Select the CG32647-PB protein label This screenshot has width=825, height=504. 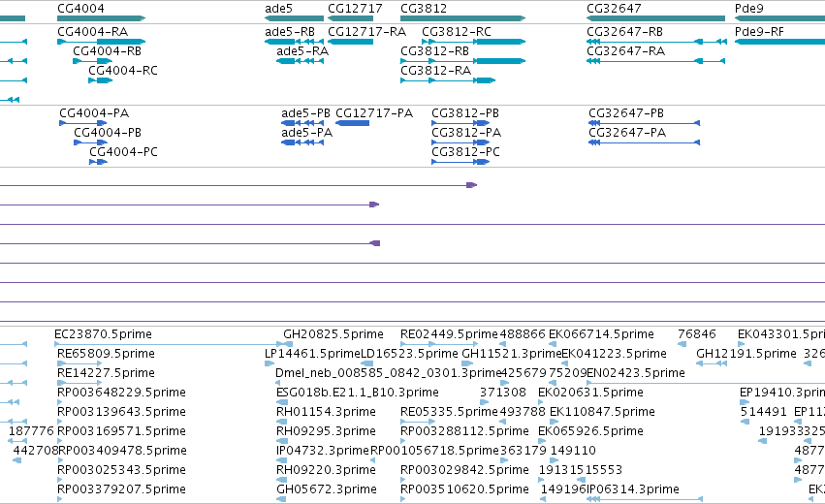626,113
